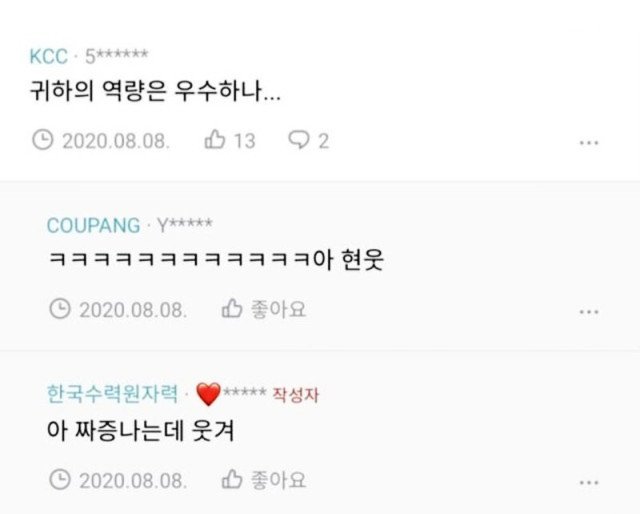The width and height of the screenshot is (640, 514).
Task: Like the 한국수력원자력 reply with thumbs-up icon
Action: [x=232, y=479]
